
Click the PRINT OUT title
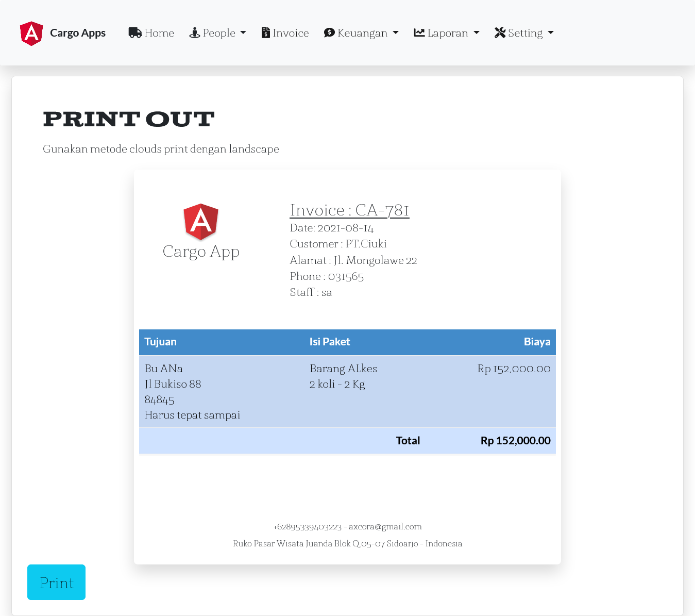[x=129, y=119]
